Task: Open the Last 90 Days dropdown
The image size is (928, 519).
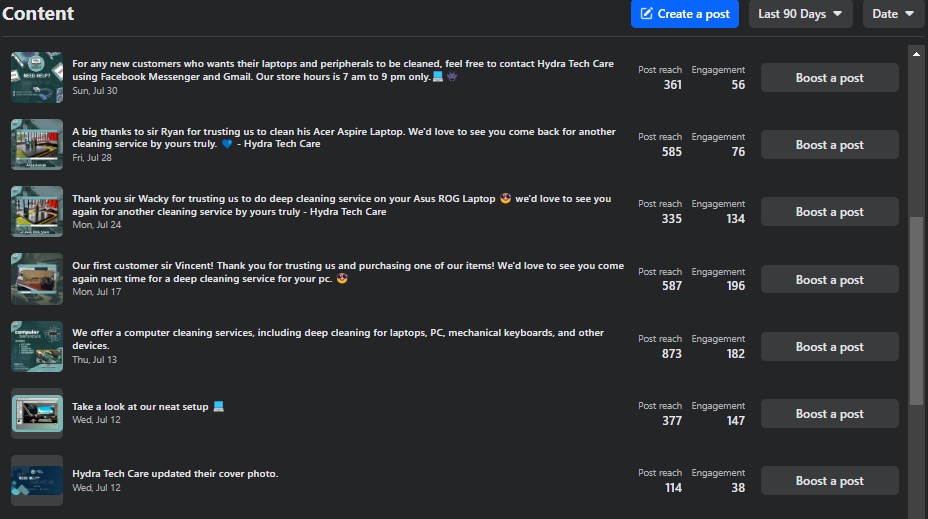Action: coord(799,14)
